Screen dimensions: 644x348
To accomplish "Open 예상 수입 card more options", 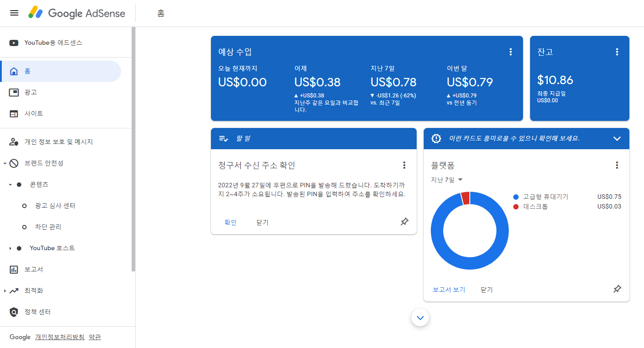I will pyautogui.click(x=511, y=52).
